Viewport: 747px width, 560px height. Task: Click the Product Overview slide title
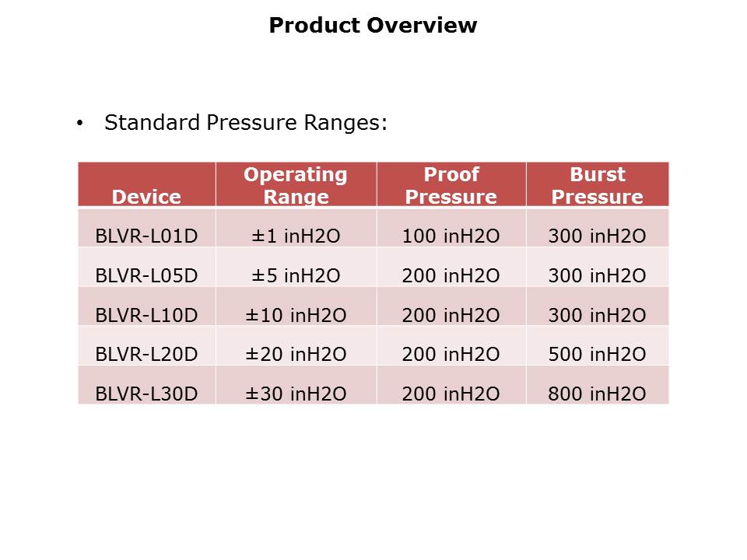[373, 26]
